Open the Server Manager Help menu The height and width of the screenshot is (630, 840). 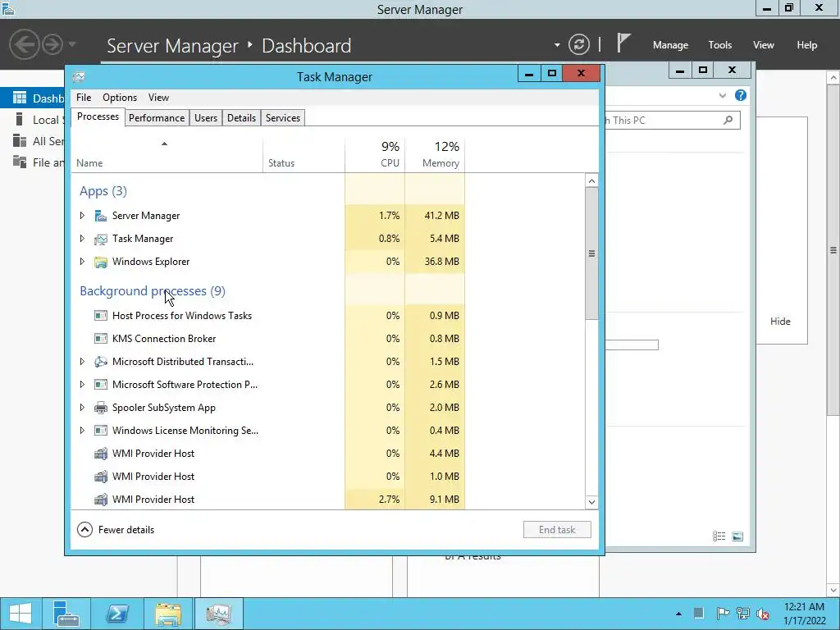(x=807, y=45)
